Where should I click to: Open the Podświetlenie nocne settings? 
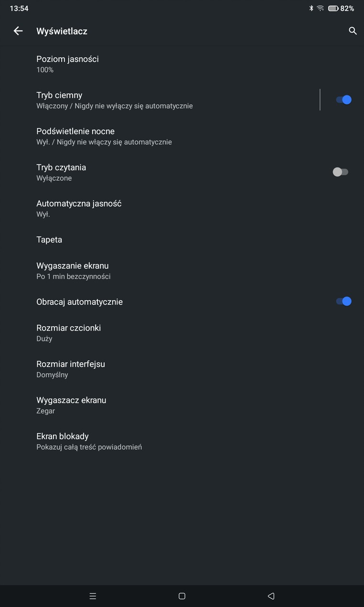pyautogui.click(x=182, y=136)
